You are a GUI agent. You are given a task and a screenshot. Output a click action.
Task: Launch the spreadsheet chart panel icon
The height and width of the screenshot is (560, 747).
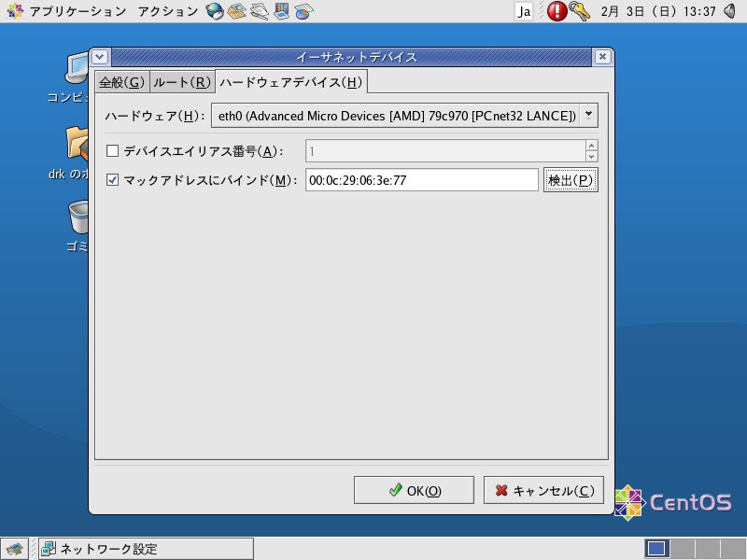click(303, 11)
